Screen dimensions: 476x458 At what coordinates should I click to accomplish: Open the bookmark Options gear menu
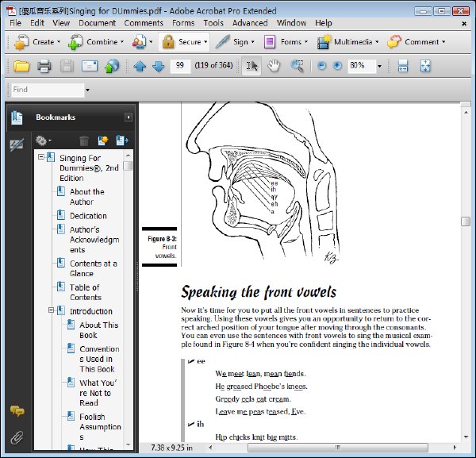(x=43, y=140)
